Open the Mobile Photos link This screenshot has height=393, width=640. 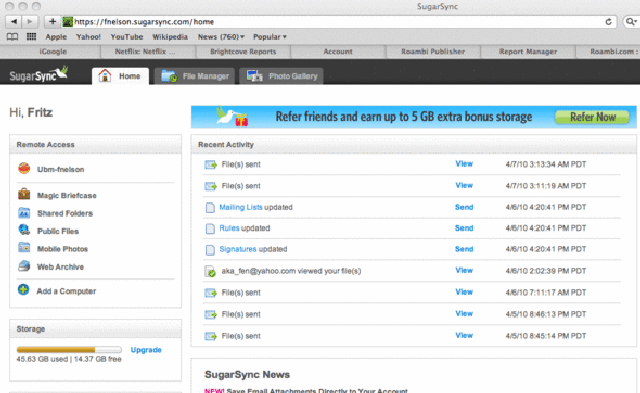[62, 249]
